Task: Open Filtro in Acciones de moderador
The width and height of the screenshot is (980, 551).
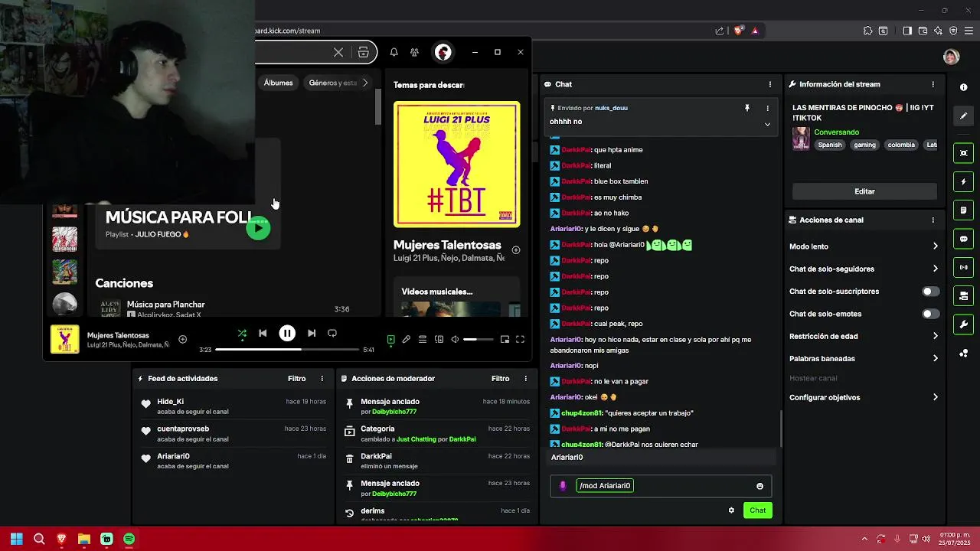Action: point(500,379)
